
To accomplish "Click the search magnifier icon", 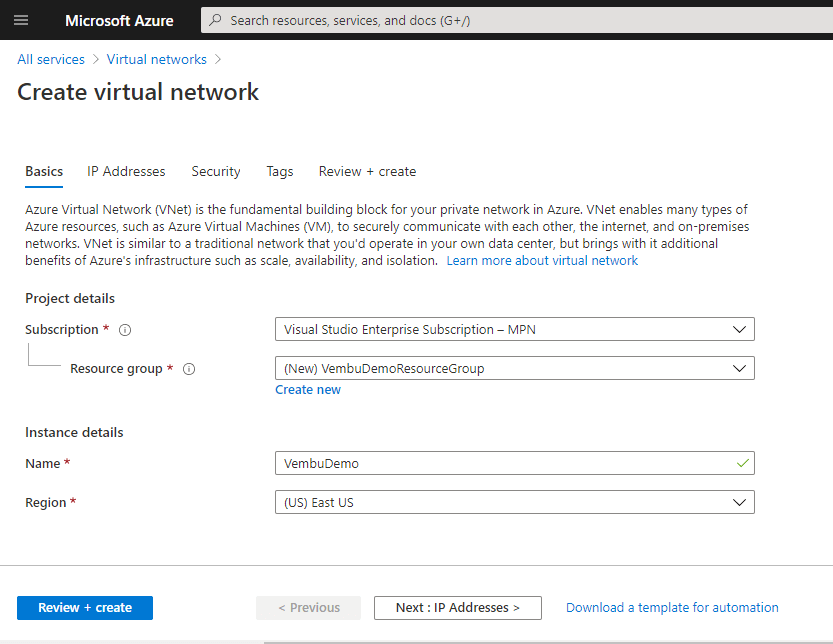I will 215,20.
